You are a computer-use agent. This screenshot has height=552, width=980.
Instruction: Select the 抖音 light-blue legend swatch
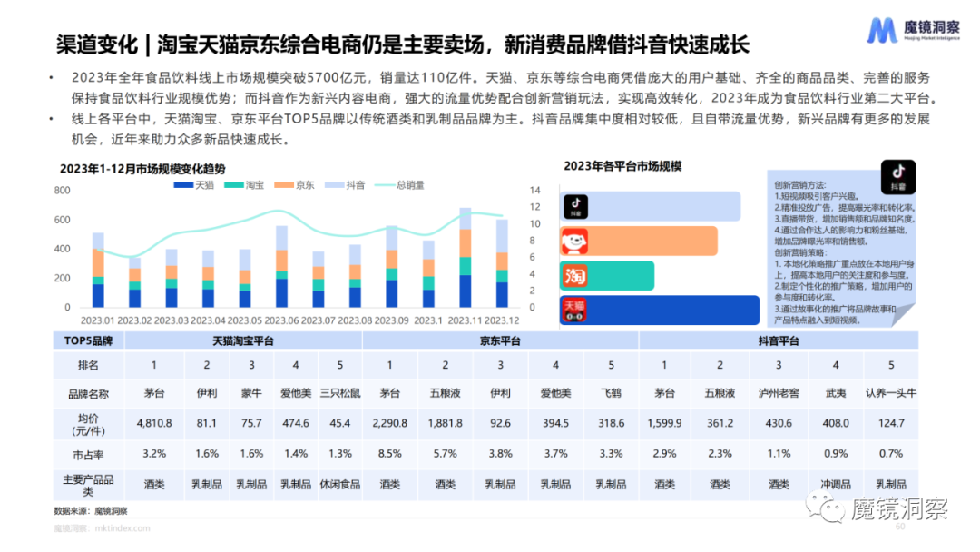(x=334, y=185)
